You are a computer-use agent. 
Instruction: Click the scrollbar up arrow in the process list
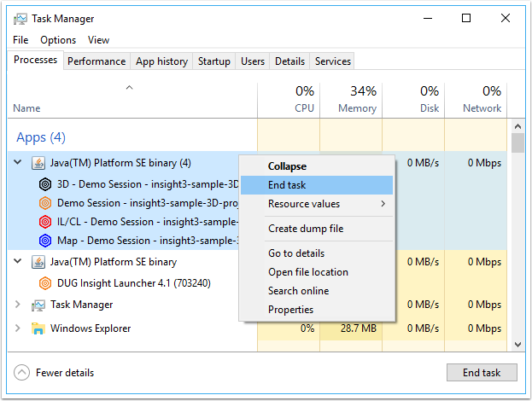point(517,126)
